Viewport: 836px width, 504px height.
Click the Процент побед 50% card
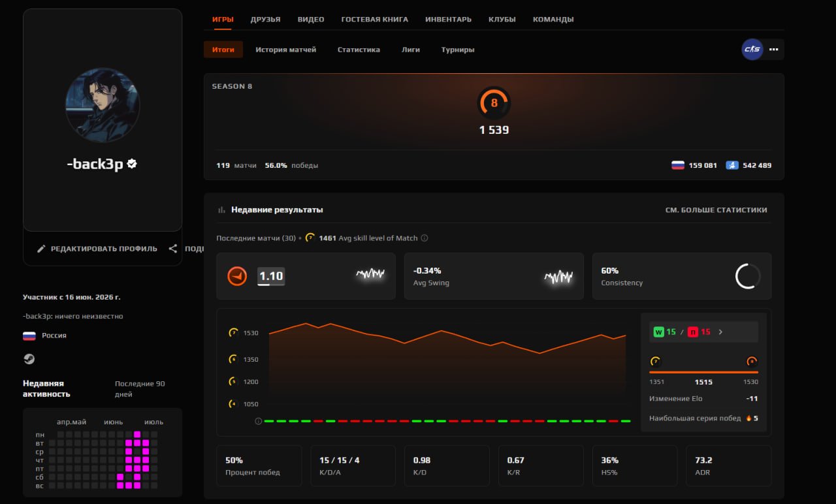tap(259, 466)
